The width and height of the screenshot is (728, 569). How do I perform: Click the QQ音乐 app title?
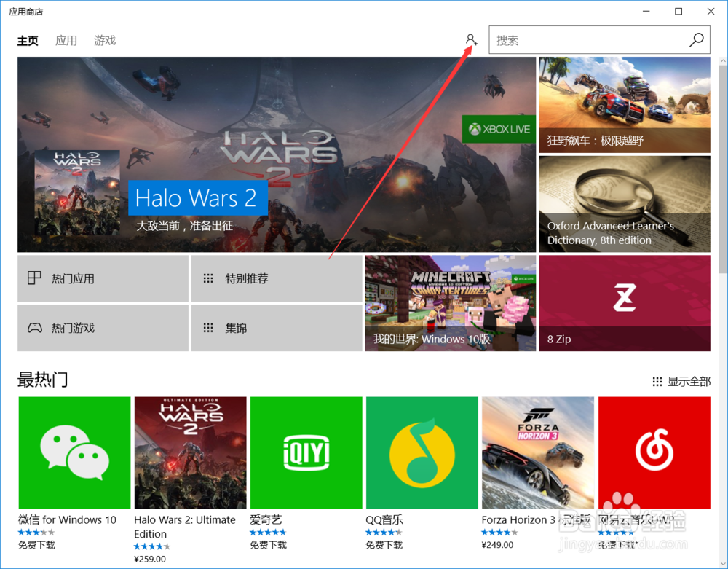[384, 519]
